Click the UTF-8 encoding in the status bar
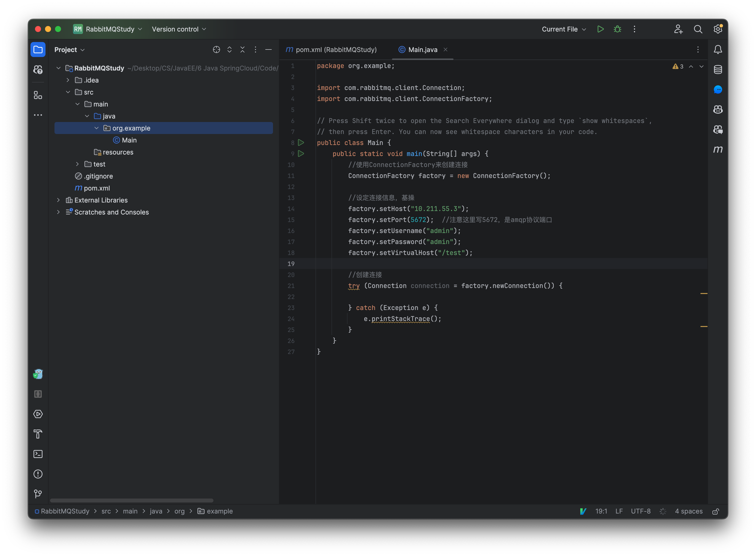Viewport: 756px width, 556px height. 640,511
